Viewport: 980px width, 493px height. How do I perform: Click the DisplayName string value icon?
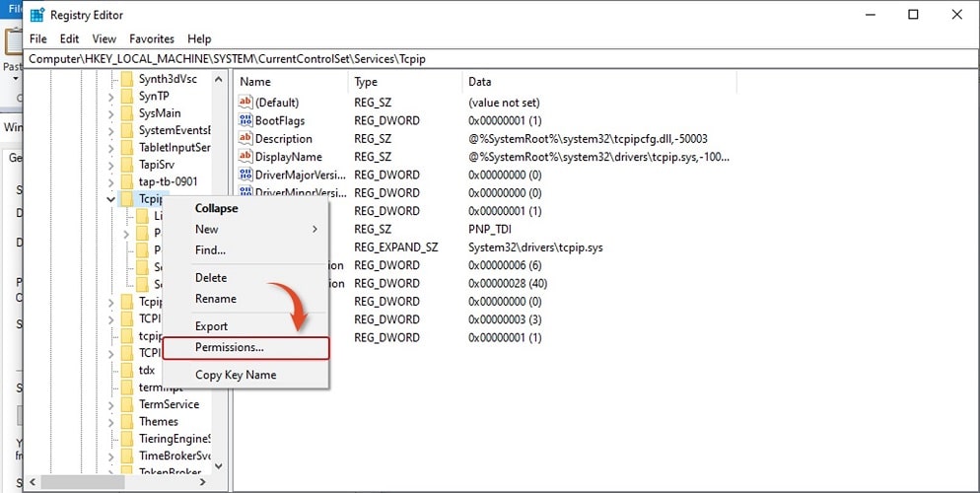pyautogui.click(x=245, y=156)
